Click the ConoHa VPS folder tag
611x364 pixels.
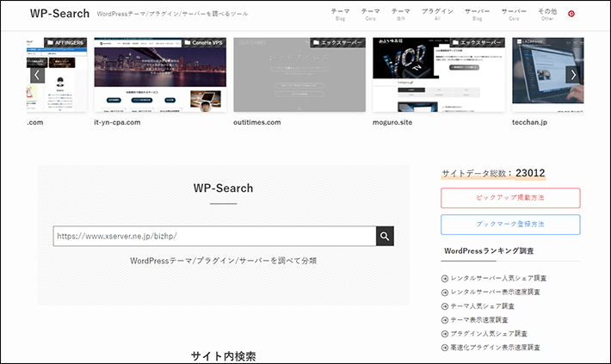click(204, 42)
